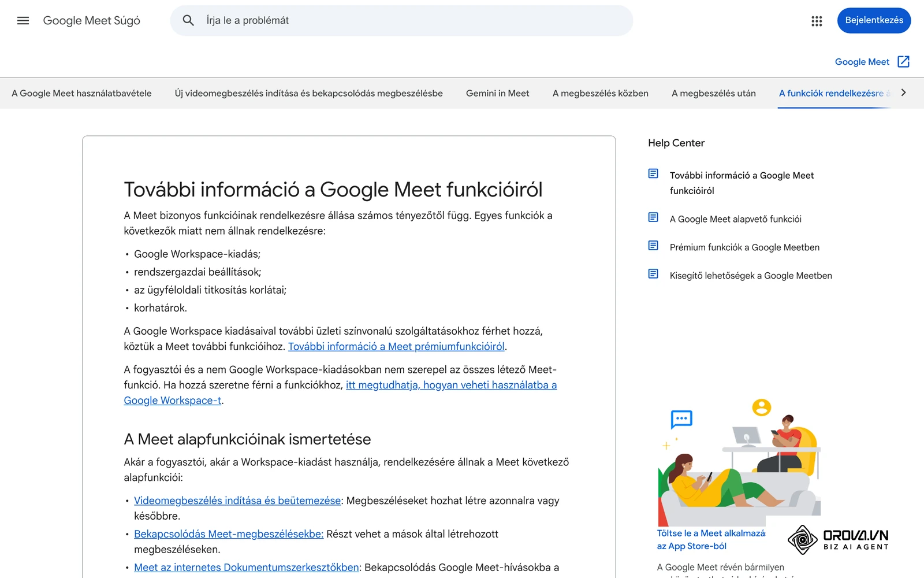Click article icon beside A Google Meet alapvető funkciói
The height and width of the screenshot is (578, 924).
653,217
